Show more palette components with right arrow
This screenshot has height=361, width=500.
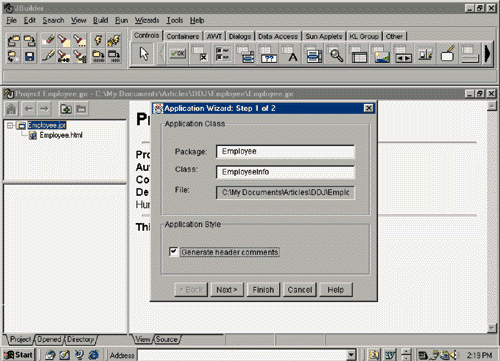click(x=488, y=54)
